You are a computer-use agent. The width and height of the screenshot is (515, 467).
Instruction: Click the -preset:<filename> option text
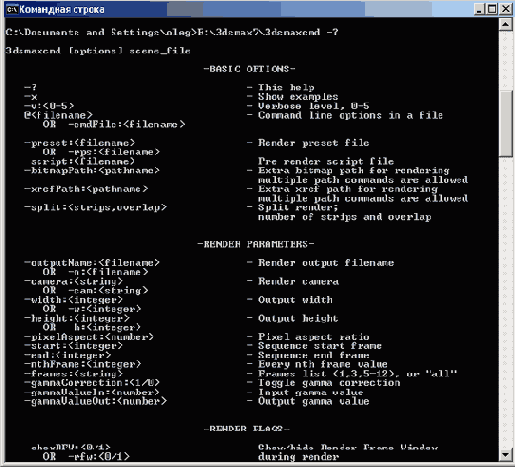[x=80, y=143]
